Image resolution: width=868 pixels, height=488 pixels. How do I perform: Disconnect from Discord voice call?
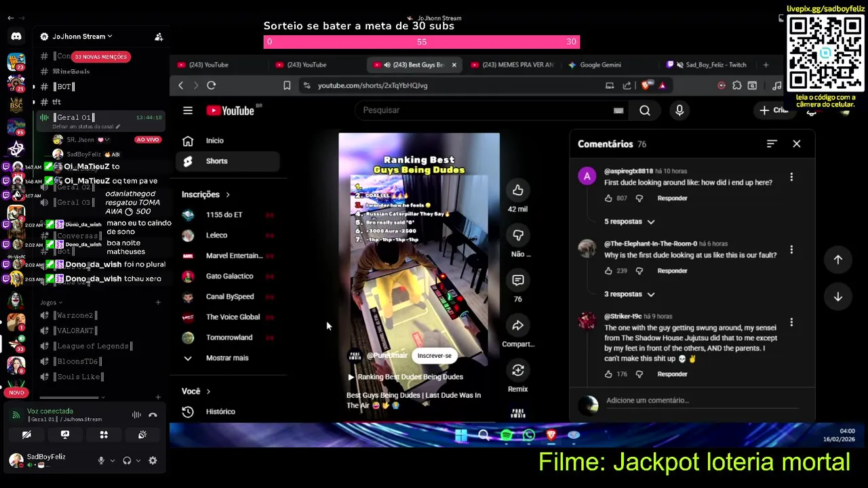click(x=153, y=415)
